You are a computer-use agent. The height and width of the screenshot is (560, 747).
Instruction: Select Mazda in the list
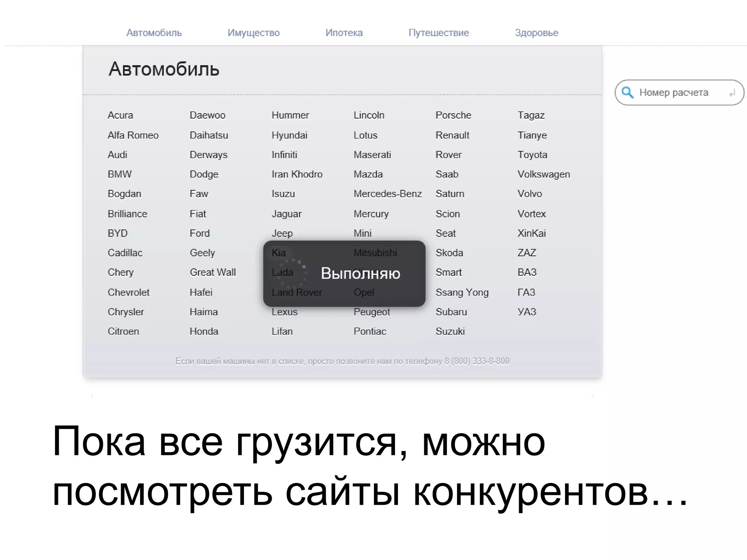point(368,174)
